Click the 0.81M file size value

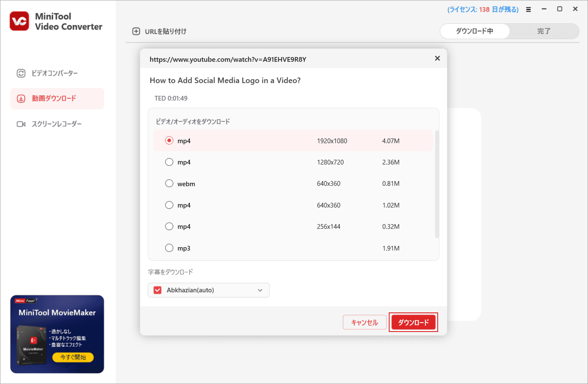tap(391, 183)
